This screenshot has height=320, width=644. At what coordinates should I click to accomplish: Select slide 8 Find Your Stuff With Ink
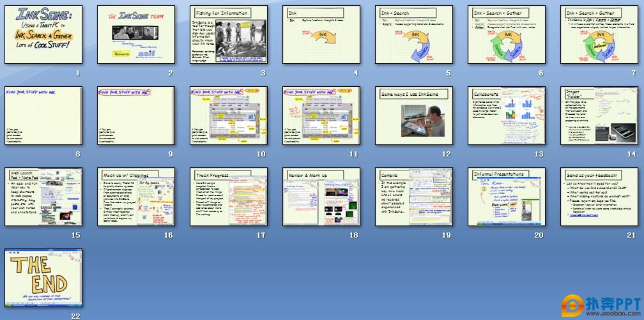[x=43, y=116]
